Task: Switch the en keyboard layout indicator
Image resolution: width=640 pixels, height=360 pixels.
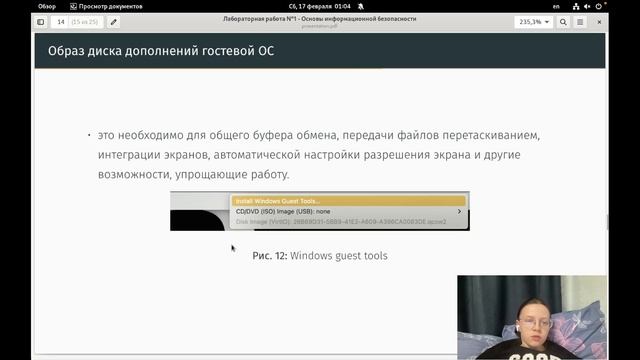Action: 556,7
